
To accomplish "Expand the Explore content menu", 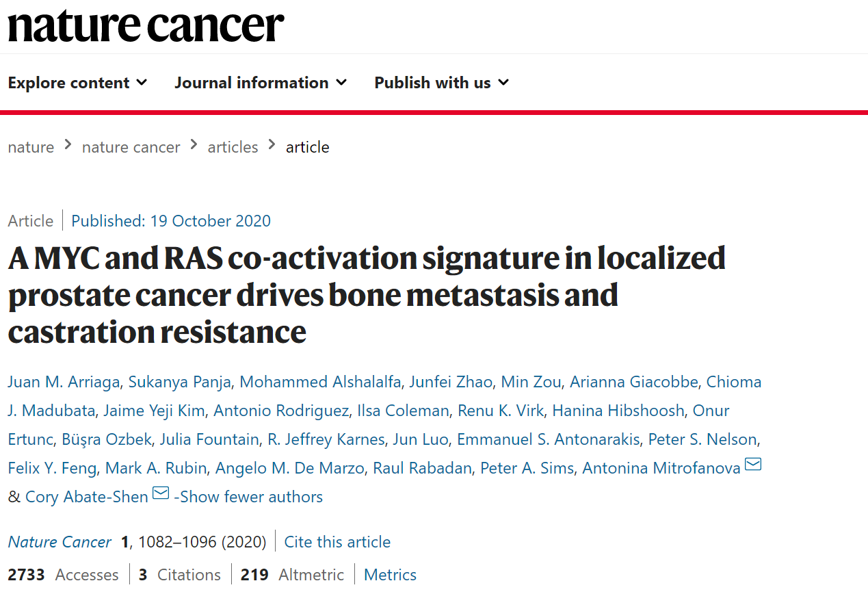I will tap(77, 83).
